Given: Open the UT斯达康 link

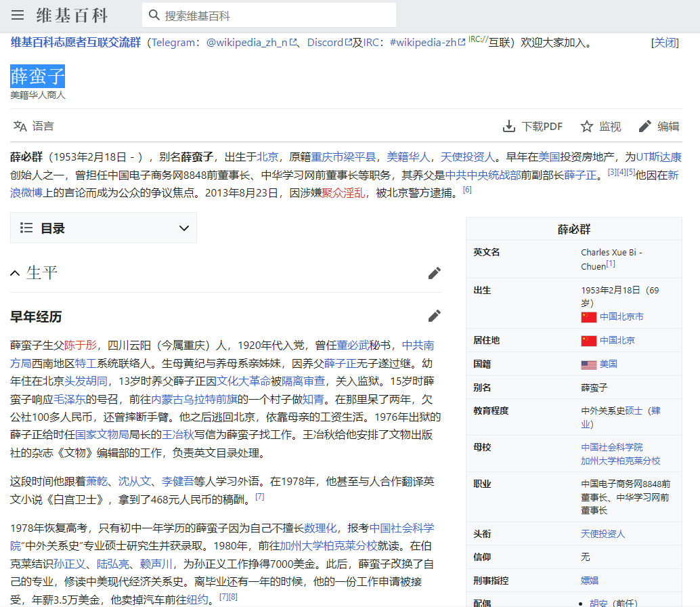Looking at the screenshot, I should point(659,156).
